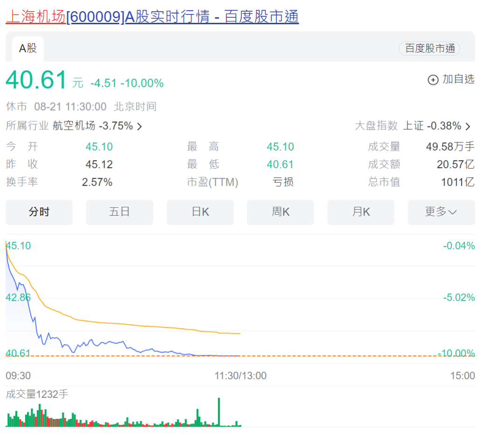The width and height of the screenshot is (504, 437).
Task: Click the 百度股市通 badge button
Action: [x=429, y=49]
